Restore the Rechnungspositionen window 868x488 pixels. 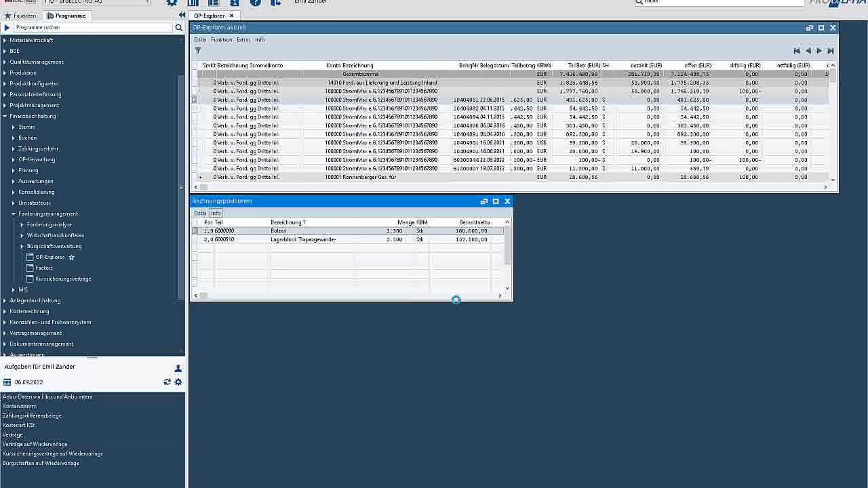click(x=484, y=201)
